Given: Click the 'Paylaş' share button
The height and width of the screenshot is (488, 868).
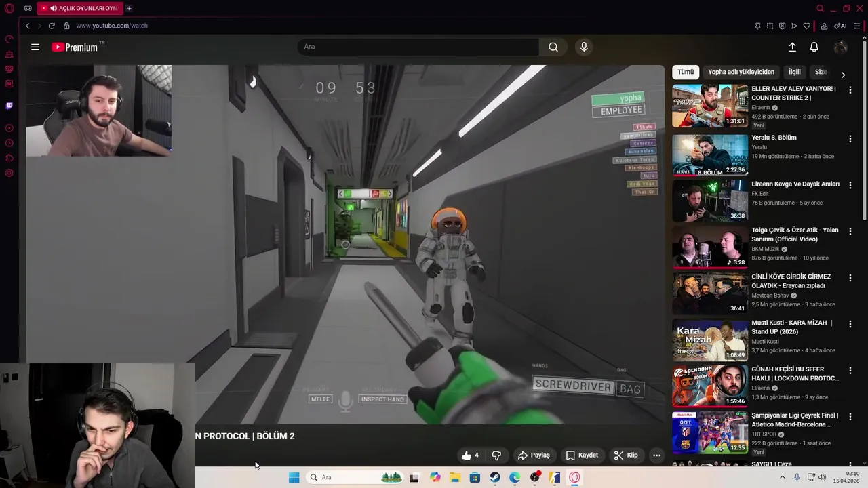Looking at the screenshot, I should 534,455.
